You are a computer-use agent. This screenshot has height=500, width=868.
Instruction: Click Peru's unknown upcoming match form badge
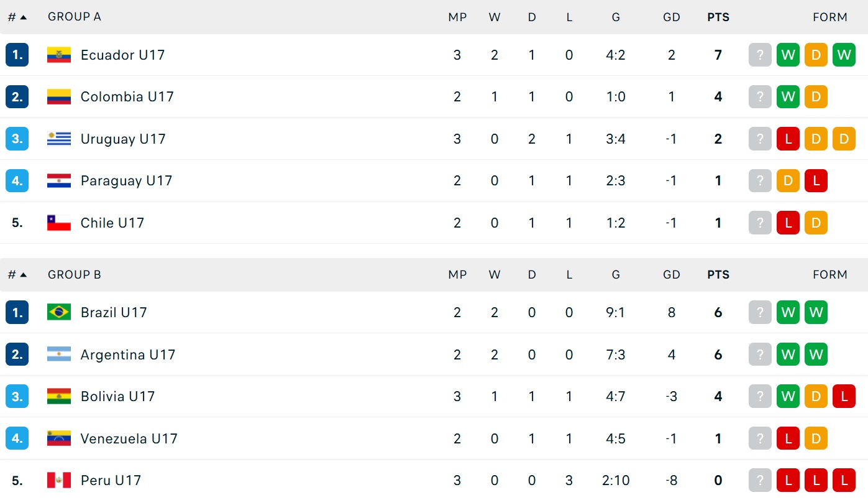760,480
